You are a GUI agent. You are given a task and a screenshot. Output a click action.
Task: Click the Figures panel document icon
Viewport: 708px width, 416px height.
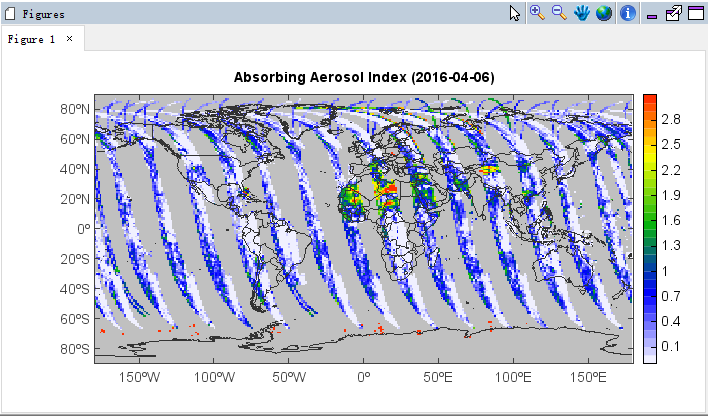11,14
